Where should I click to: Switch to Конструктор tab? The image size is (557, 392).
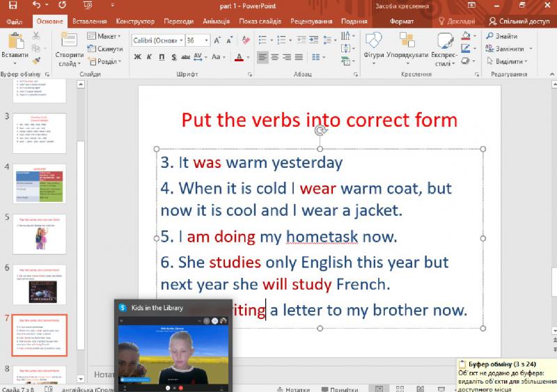click(x=135, y=22)
